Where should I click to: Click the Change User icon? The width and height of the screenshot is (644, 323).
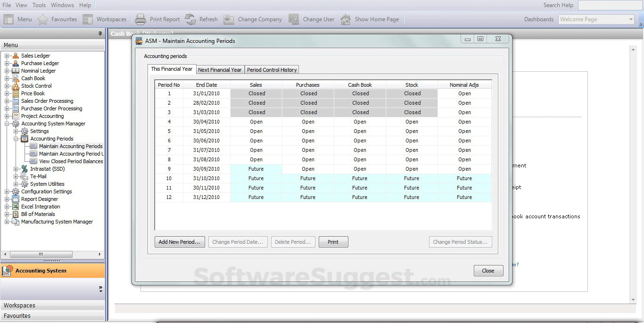point(294,19)
